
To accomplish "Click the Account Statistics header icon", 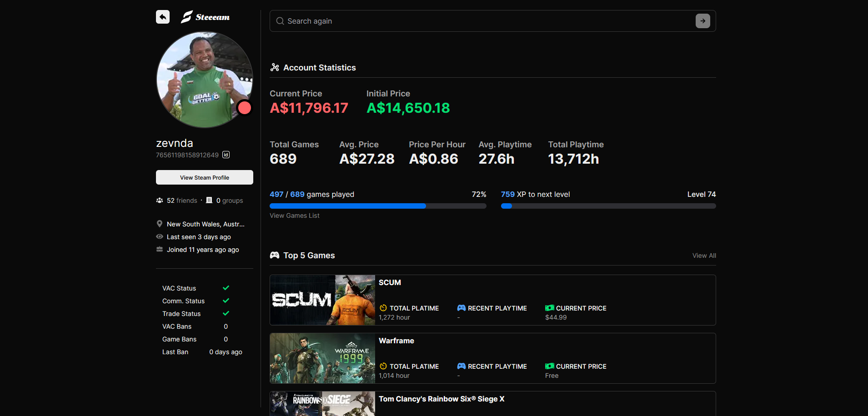I will pos(275,67).
